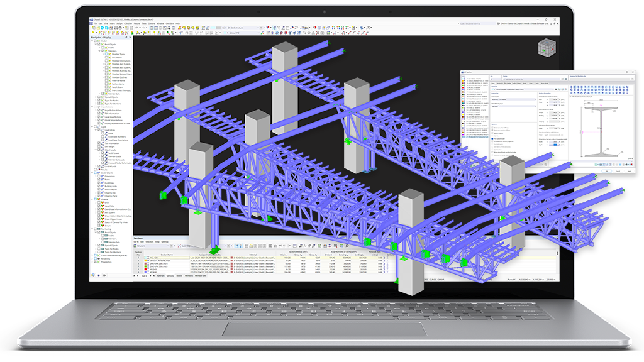Select the Thin-walled model radio button

tap(492, 139)
